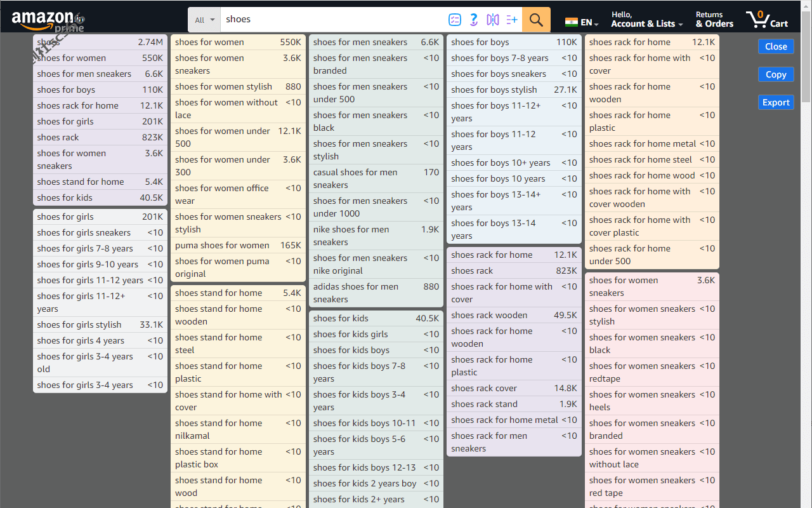Select 'shoes rack wooden' keyword

click(x=514, y=315)
